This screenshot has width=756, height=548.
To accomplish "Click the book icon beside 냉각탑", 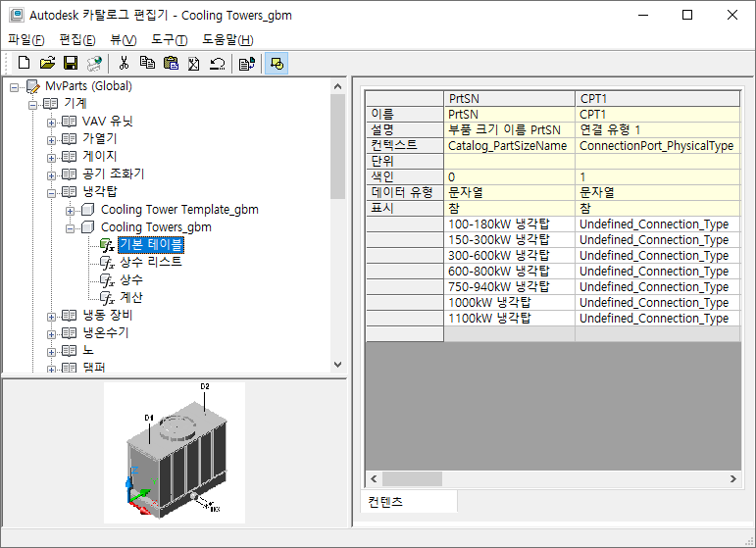I will coord(69,192).
